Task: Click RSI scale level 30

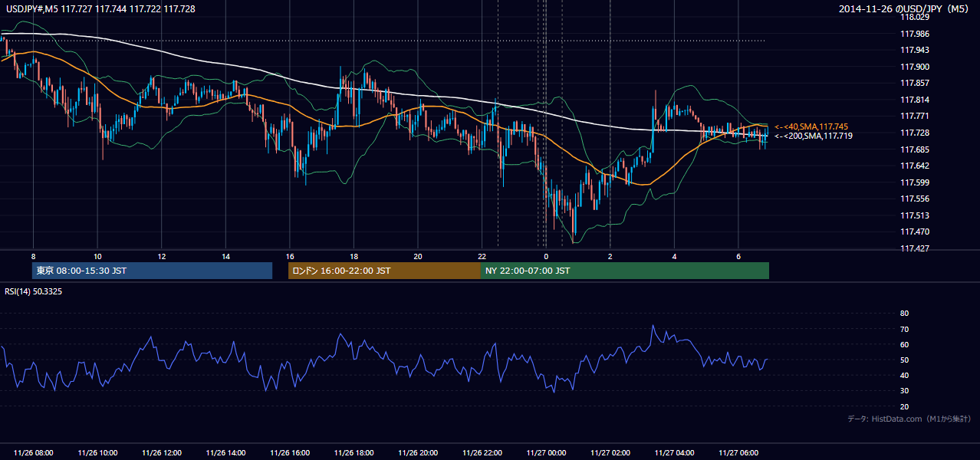Action: coord(904,391)
